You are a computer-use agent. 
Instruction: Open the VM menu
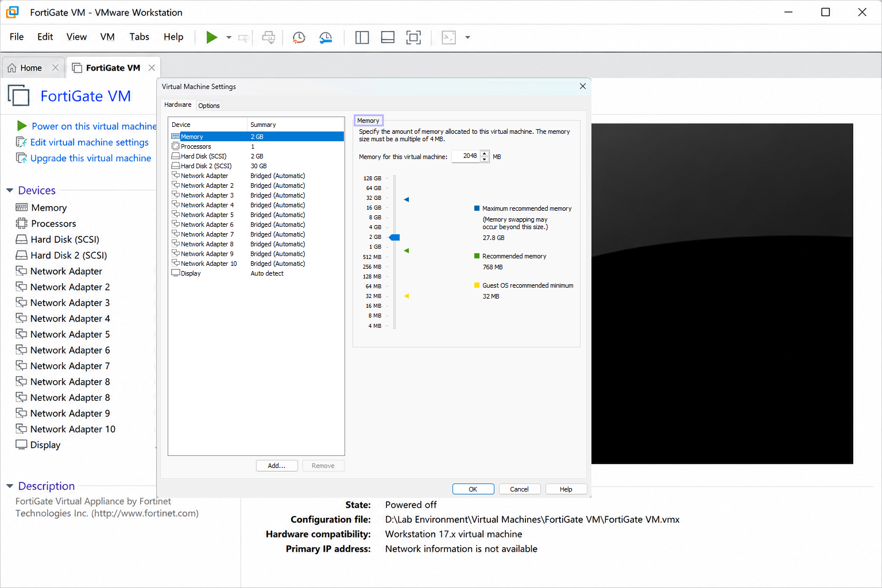coord(107,37)
